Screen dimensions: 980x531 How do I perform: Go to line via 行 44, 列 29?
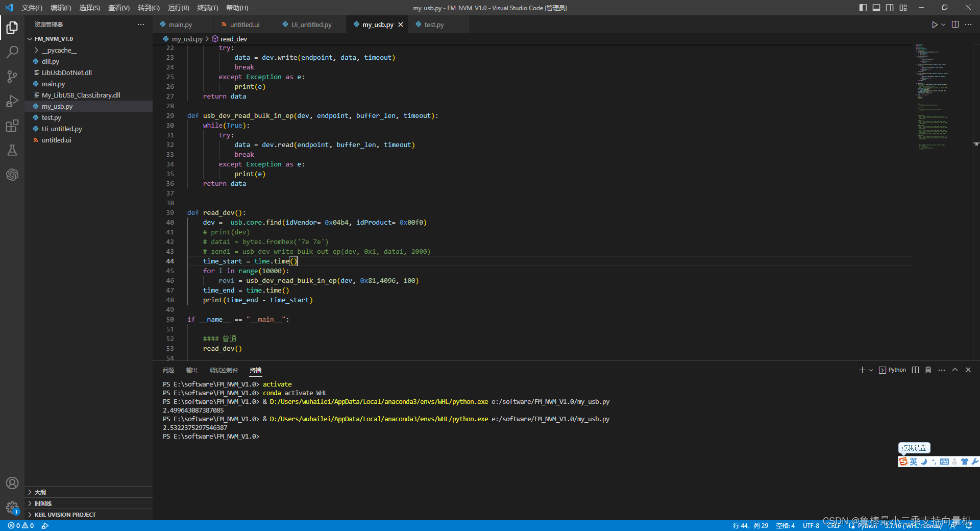[x=750, y=525]
